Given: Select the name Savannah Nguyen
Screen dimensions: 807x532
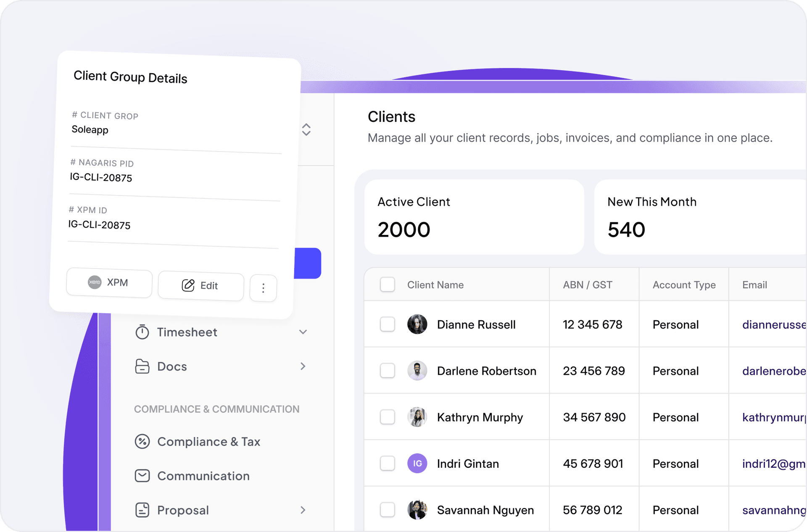Looking at the screenshot, I should point(485,510).
